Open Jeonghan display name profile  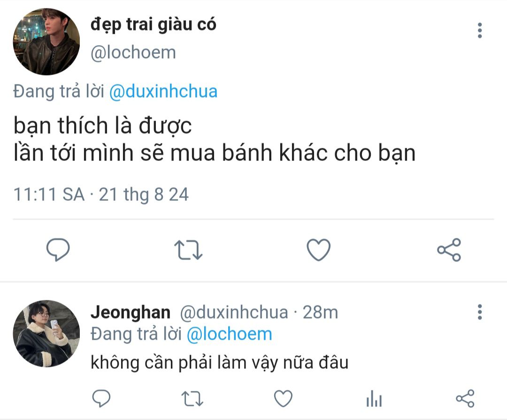click(x=131, y=313)
